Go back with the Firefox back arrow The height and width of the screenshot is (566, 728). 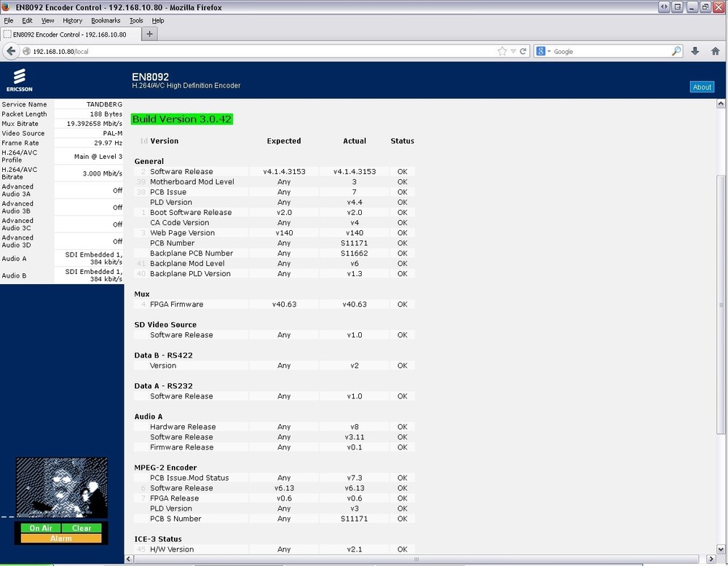point(11,51)
